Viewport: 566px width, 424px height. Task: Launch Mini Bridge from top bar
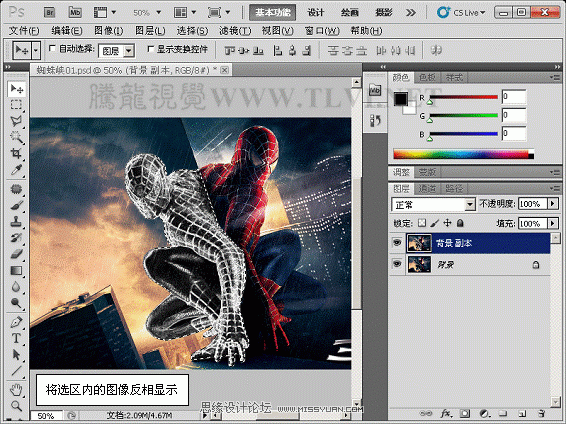click(x=75, y=13)
